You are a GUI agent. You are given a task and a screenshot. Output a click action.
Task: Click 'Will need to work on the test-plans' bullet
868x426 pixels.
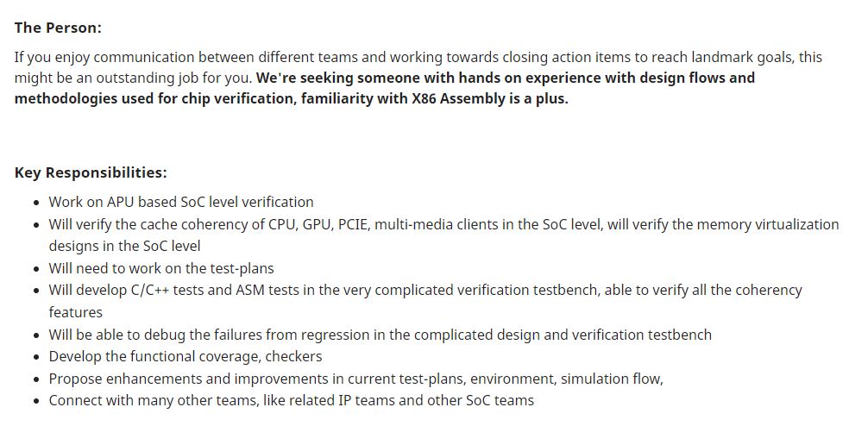[x=161, y=269]
